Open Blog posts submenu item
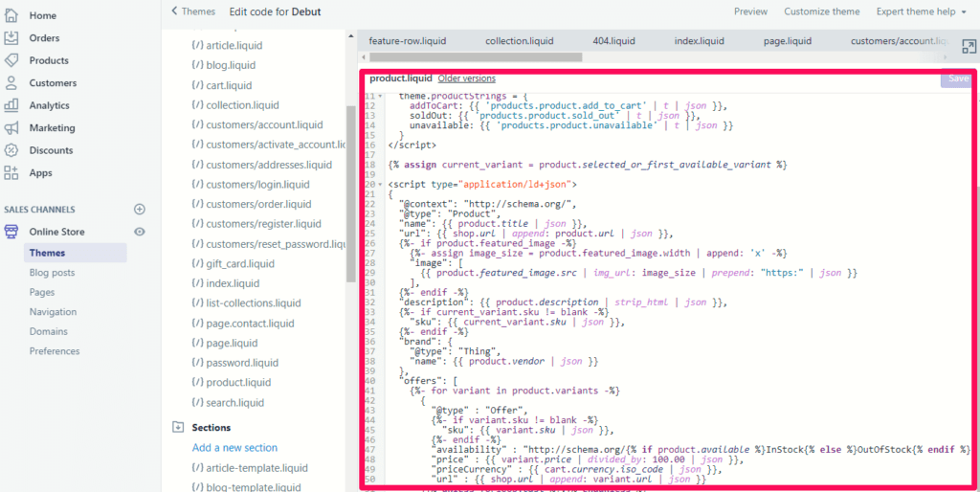The image size is (980, 492). [52, 273]
